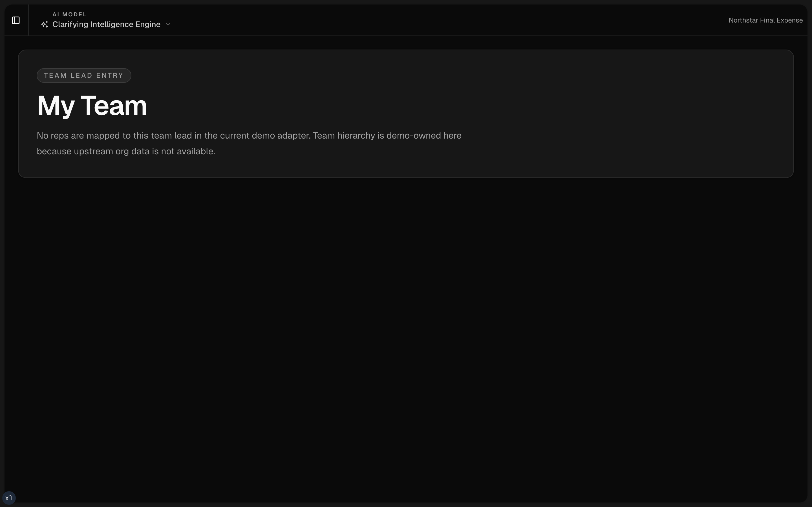
Task: Click the sparkle AI model icon
Action: [x=44, y=25]
